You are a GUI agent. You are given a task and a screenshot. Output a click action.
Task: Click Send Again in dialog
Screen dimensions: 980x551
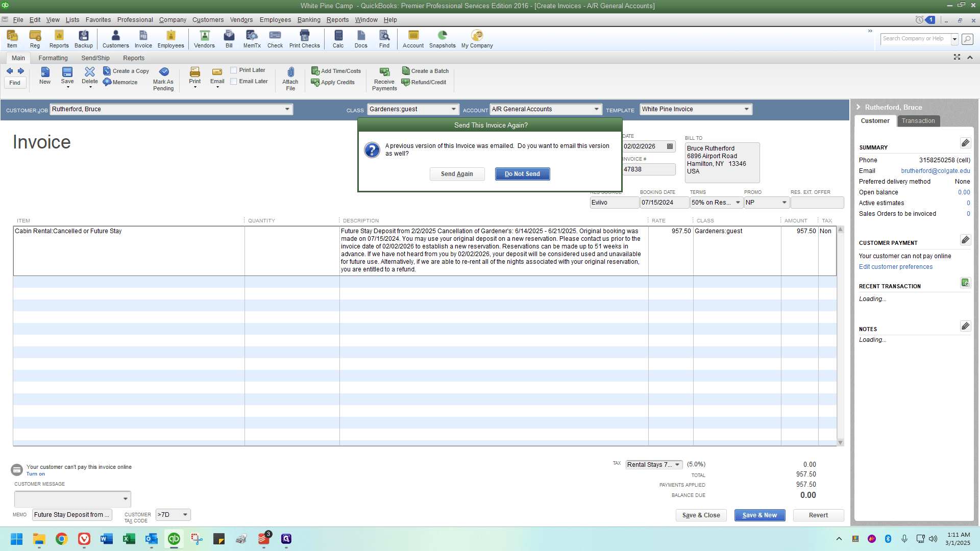[x=457, y=174]
